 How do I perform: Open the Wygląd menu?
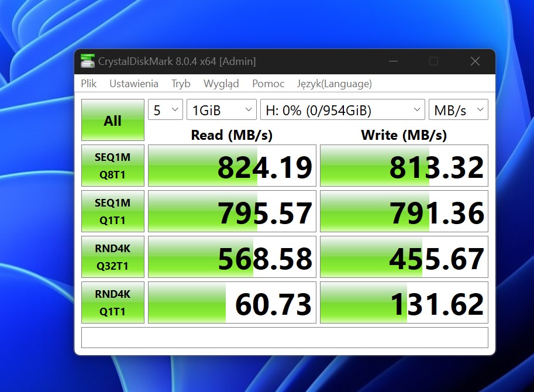221,84
